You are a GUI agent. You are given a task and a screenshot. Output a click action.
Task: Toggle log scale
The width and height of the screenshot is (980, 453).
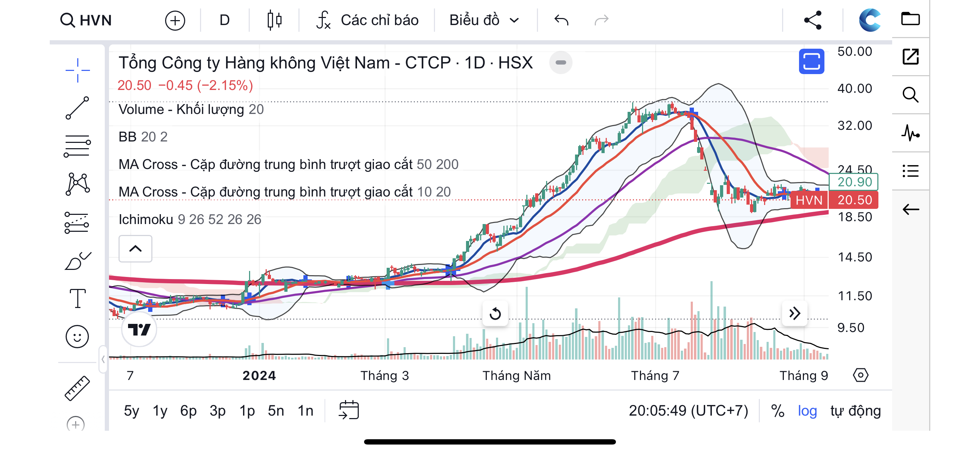click(807, 410)
